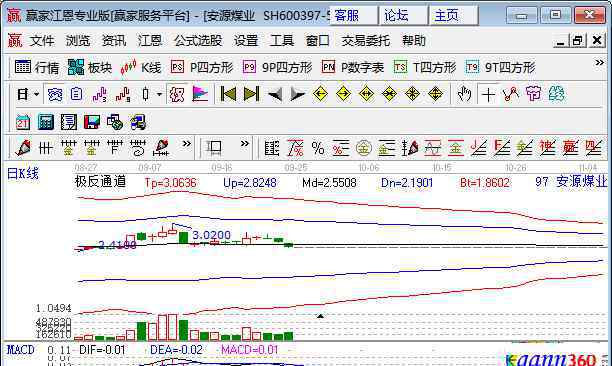
Task: Restore the inner document window
Action: 578,41
